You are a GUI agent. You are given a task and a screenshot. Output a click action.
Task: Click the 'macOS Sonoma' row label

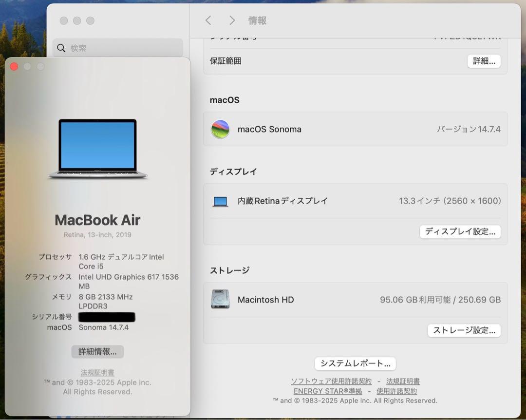click(269, 129)
